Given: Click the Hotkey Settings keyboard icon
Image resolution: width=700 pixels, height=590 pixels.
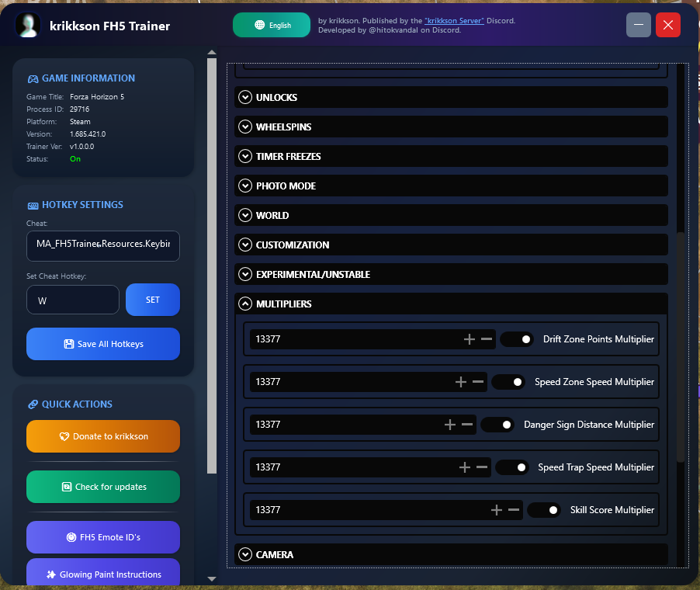Looking at the screenshot, I should click(x=33, y=206).
